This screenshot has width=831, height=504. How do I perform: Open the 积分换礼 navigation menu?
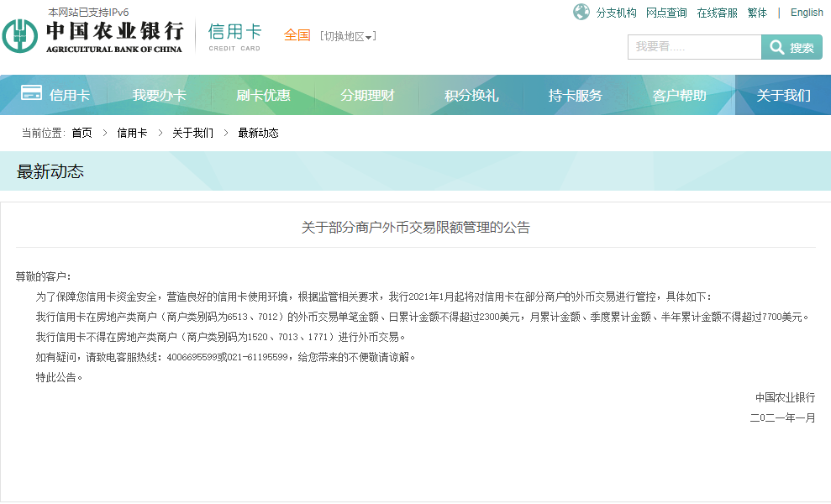(471, 96)
